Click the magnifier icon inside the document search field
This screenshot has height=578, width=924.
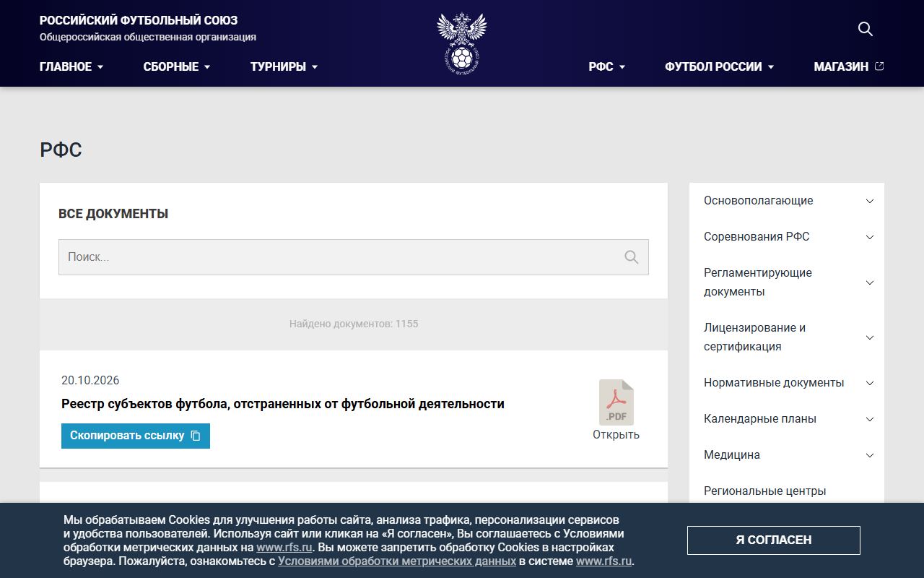click(632, 257)
